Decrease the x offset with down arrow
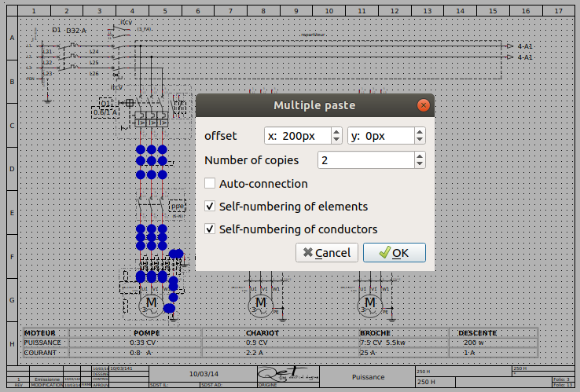The image size is (580, 392). (x=336, y=139)
